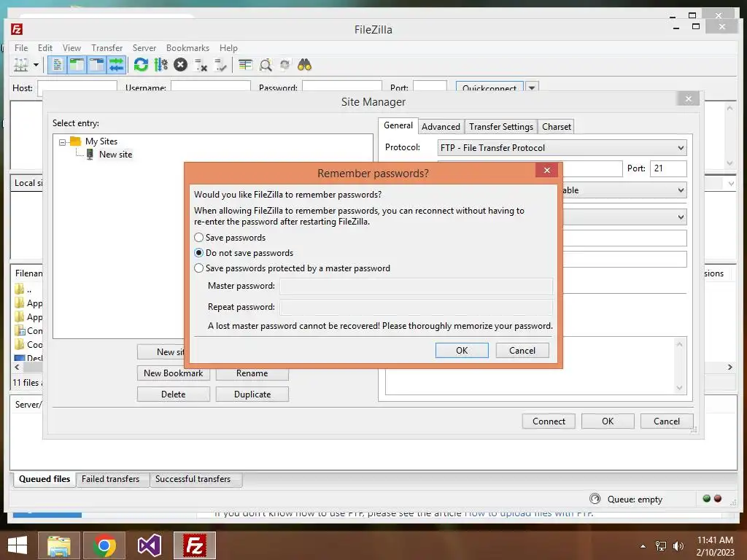Open the Server menu

coord(144,48)
